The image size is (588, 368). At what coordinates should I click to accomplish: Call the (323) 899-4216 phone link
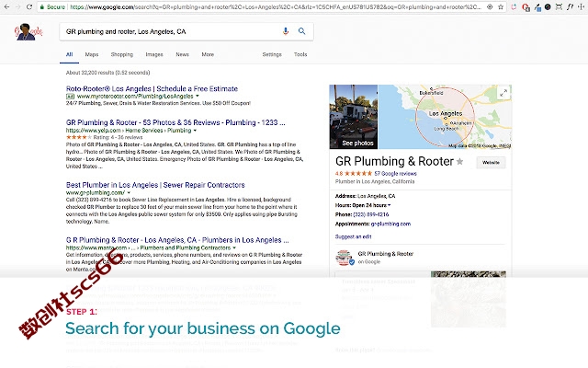pos(371,214)
